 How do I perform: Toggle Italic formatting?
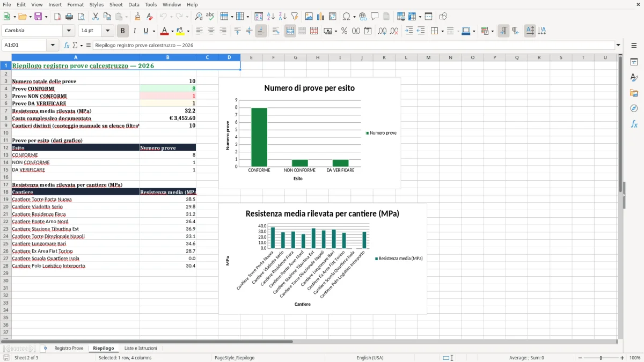coord(135,31)
